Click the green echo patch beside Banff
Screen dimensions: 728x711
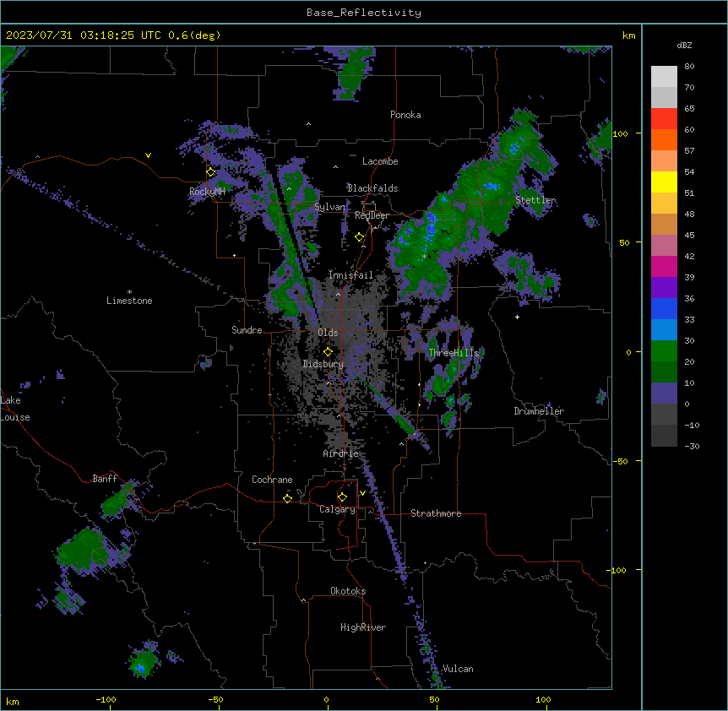tap(118, 499)
